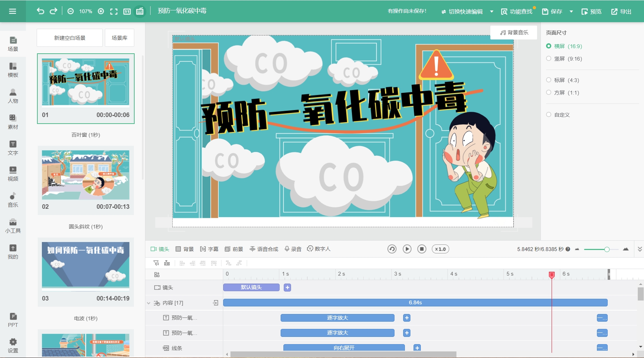Switch to the 字幕 tab
Viewport: 644px width, 358px height.
[209, 249]
